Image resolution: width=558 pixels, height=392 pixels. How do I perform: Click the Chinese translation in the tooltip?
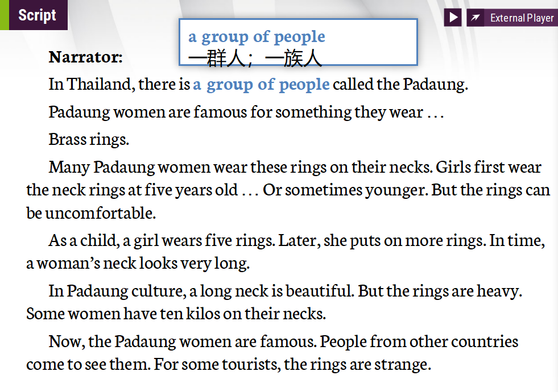pos(255,57)
